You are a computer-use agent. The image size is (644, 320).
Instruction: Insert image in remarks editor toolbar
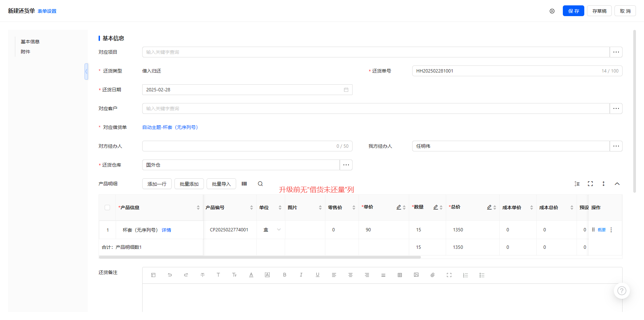pyautogui.click(x=416, y=275)
